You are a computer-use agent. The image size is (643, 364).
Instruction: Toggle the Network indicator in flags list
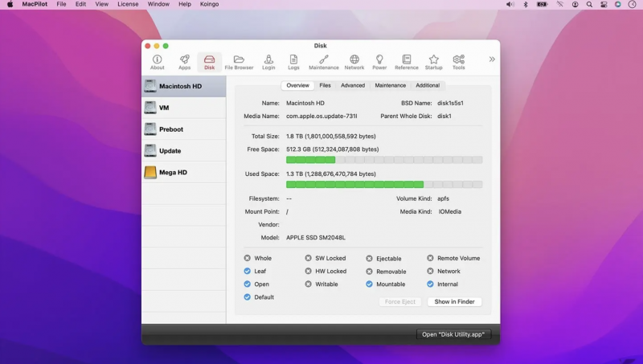pos(430,271)
